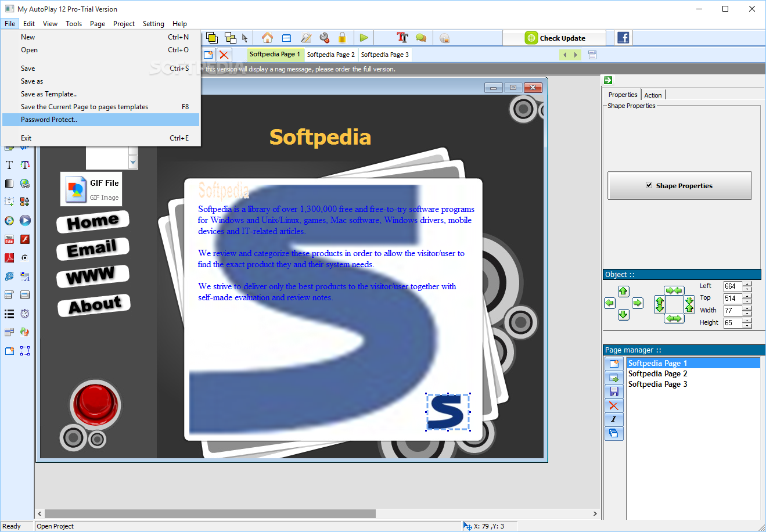This screenshot has width=766, height=532.
Task: Increase the Width value with up spinner
Action: click(747, 308)
